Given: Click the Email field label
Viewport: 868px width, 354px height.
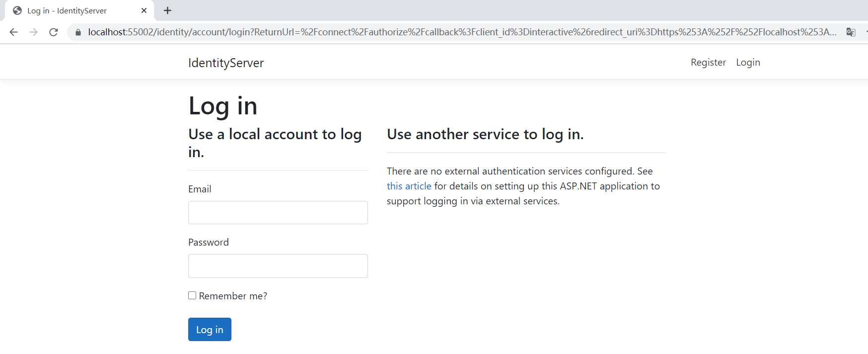Looking at the screenshot, I should click(x=200, y=189).
